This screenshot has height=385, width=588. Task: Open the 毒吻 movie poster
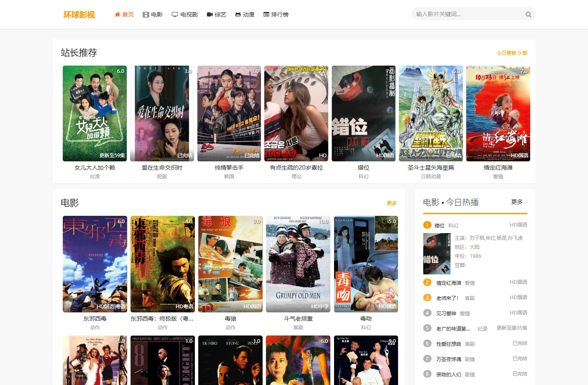366,264
